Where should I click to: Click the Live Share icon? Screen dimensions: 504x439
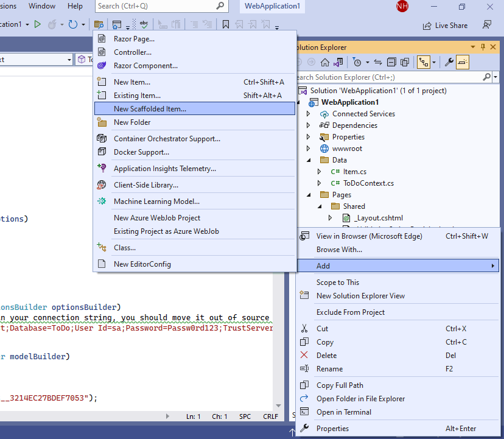[x=427, y=26]
